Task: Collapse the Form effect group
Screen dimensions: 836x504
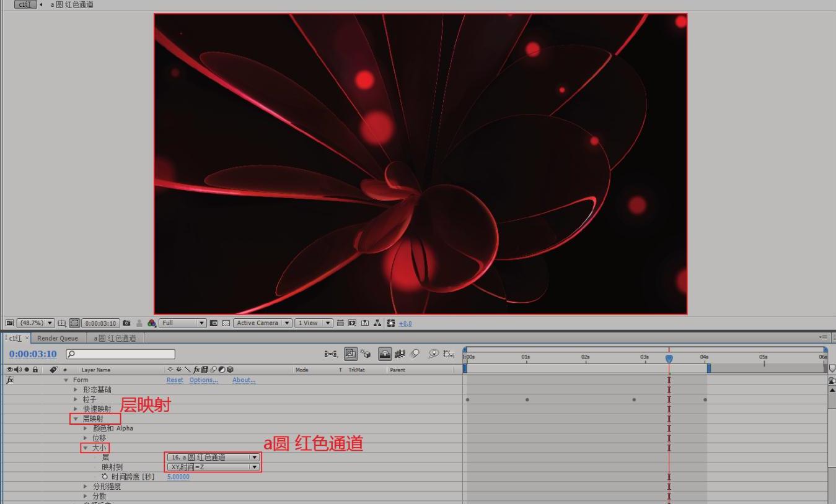Action: [66, 380]
